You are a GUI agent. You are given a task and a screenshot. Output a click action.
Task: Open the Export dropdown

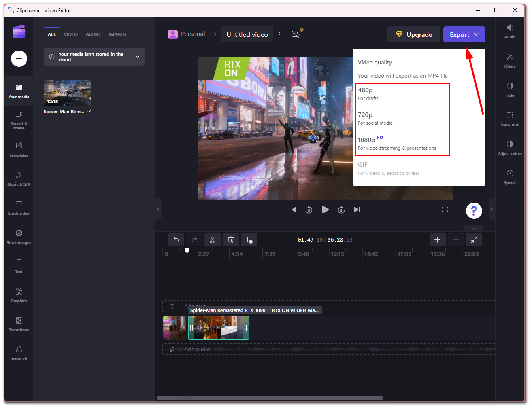(464, 34)
